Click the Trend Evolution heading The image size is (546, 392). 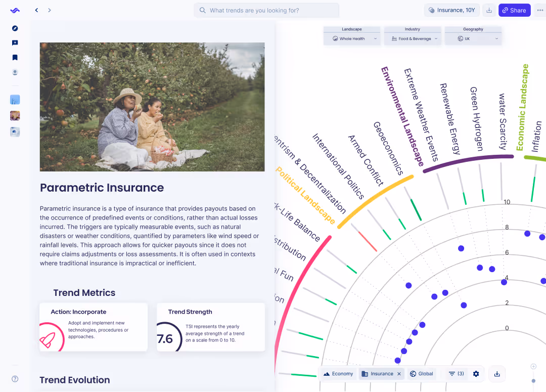74,380
